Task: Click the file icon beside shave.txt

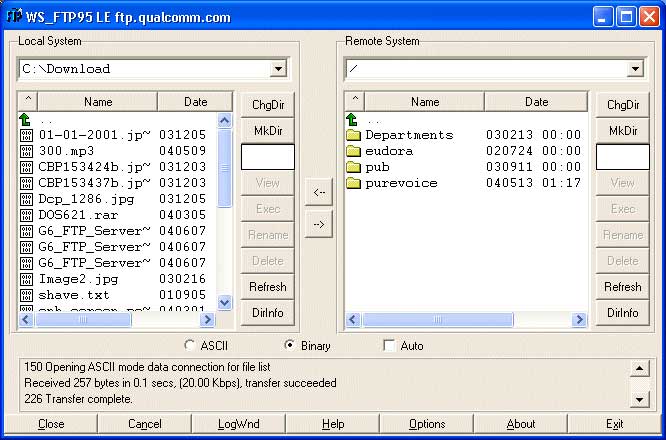Action: click(26, 295)
